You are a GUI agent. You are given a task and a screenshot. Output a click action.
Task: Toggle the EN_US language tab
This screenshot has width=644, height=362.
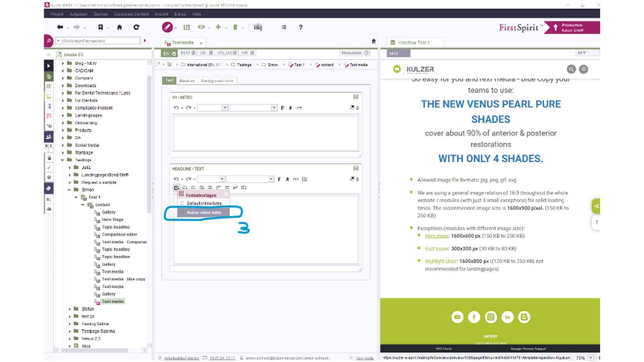click(227, 53)
